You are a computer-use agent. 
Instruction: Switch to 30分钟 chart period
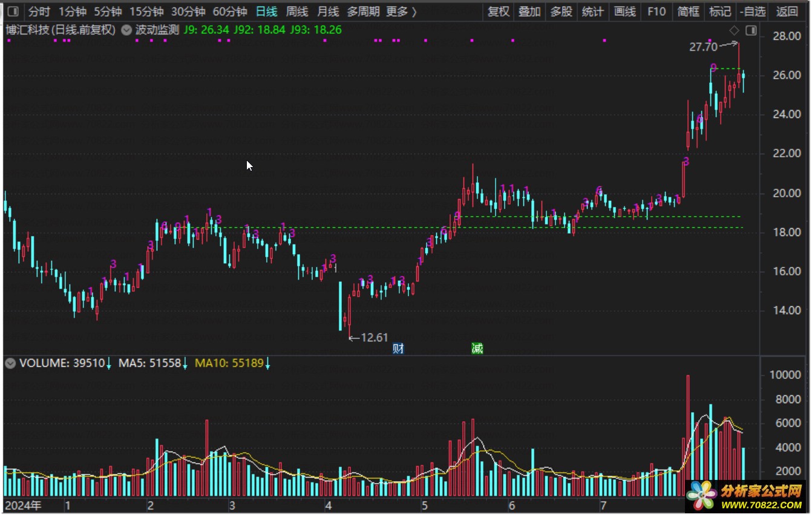coord(188,11)
